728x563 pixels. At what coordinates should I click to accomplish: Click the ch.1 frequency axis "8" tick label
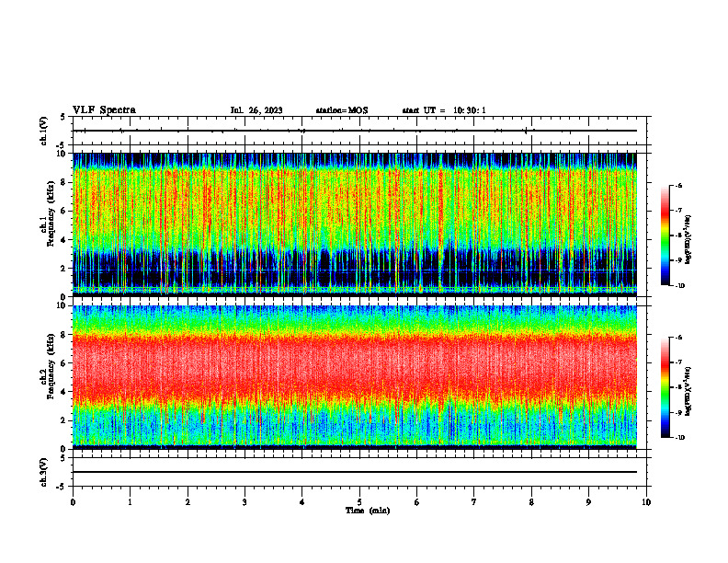click(64, 182)
